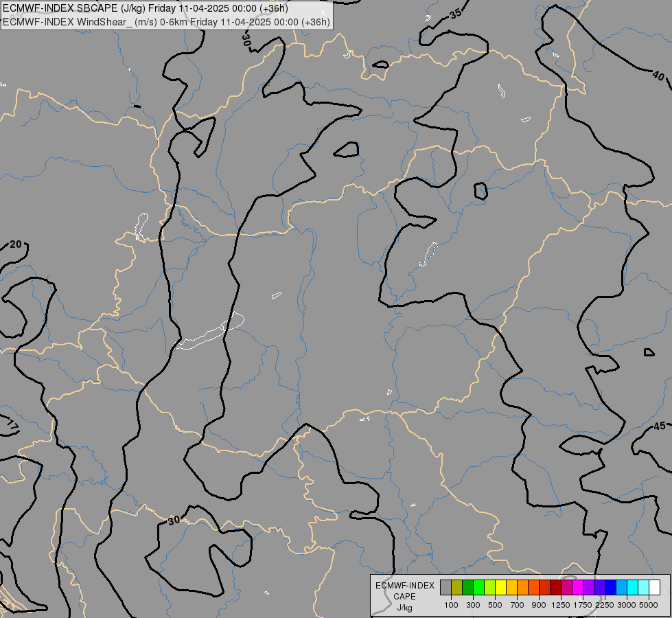Click the crimson-pink swatch right of 1250
Image resolution: width=672 pixels, height=618 pixels.
tap(566, 588)
